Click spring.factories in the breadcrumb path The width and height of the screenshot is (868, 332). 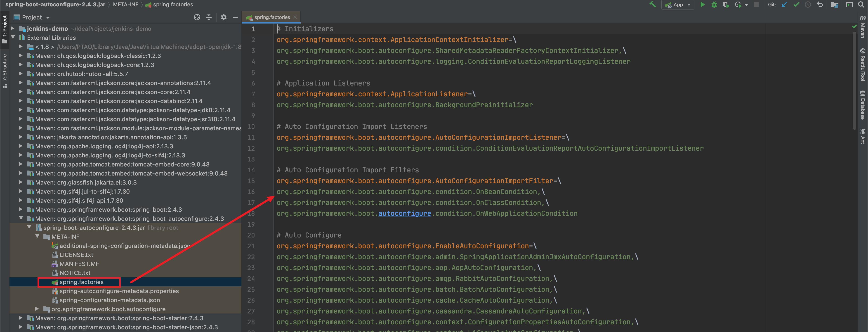169,4
